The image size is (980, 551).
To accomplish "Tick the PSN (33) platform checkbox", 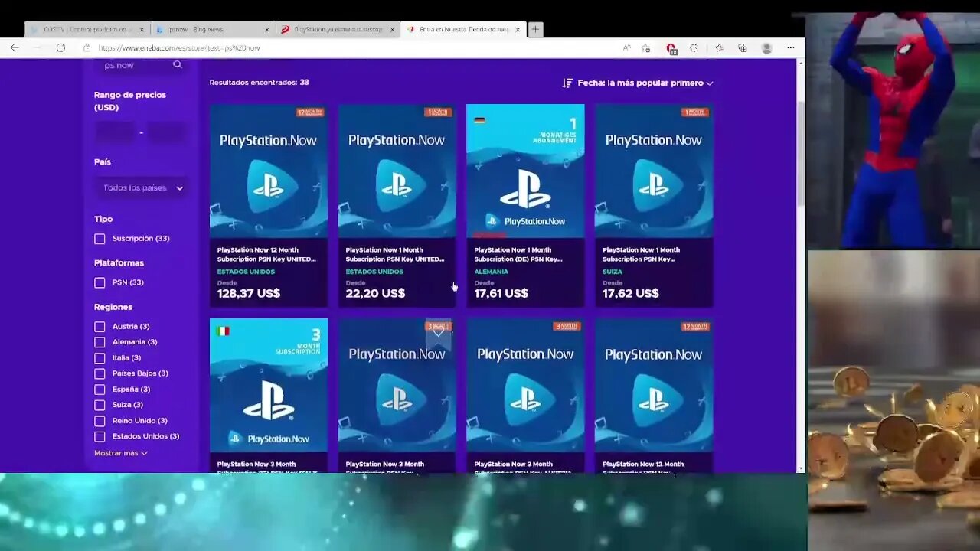I will 100,282.
